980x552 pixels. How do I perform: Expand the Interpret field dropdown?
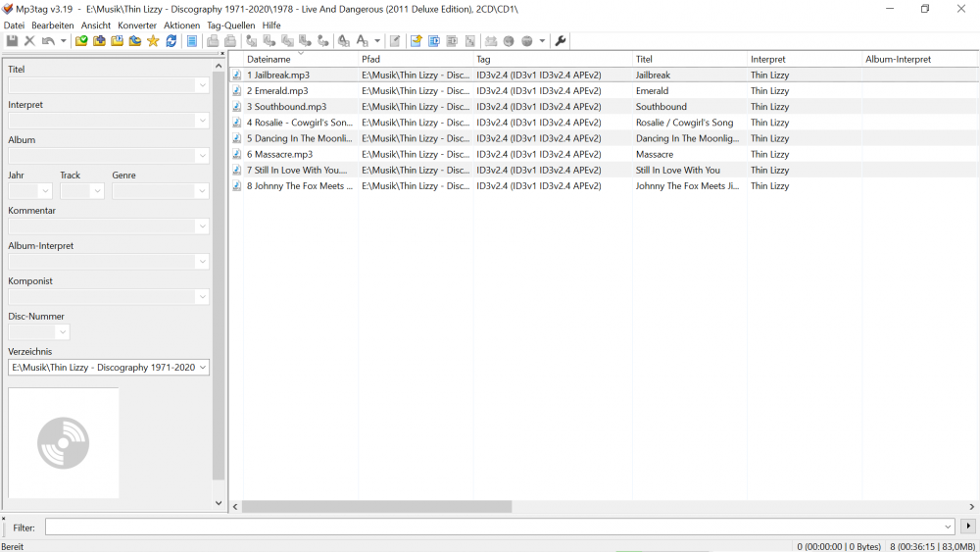point(202,121)
